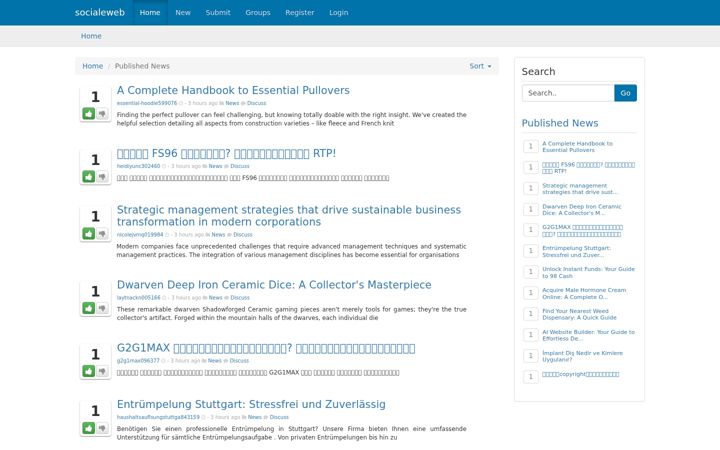View user g2g1max096377 profile
The height and width of the screenshot is (450, 720).
click(138, 361)
